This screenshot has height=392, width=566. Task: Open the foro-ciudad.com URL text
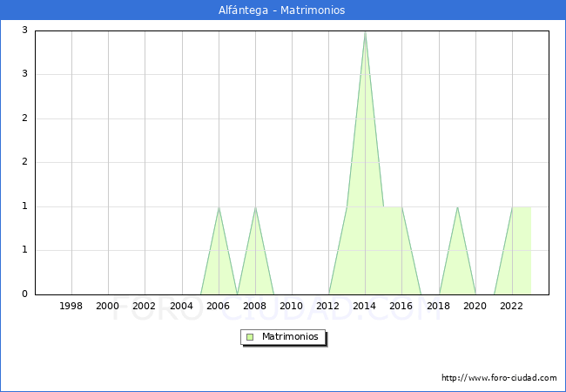[499, 378]
